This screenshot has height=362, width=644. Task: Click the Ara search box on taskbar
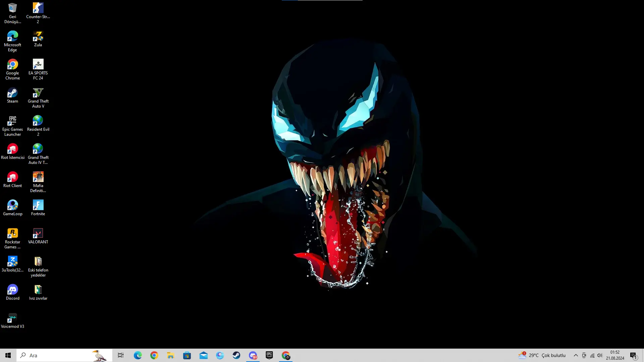64,355
